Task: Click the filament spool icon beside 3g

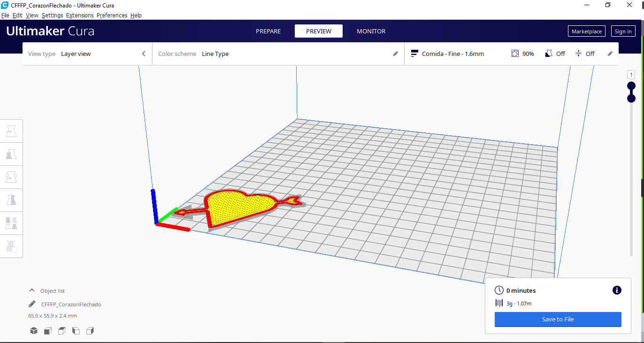Action: (x=499, y=304)
